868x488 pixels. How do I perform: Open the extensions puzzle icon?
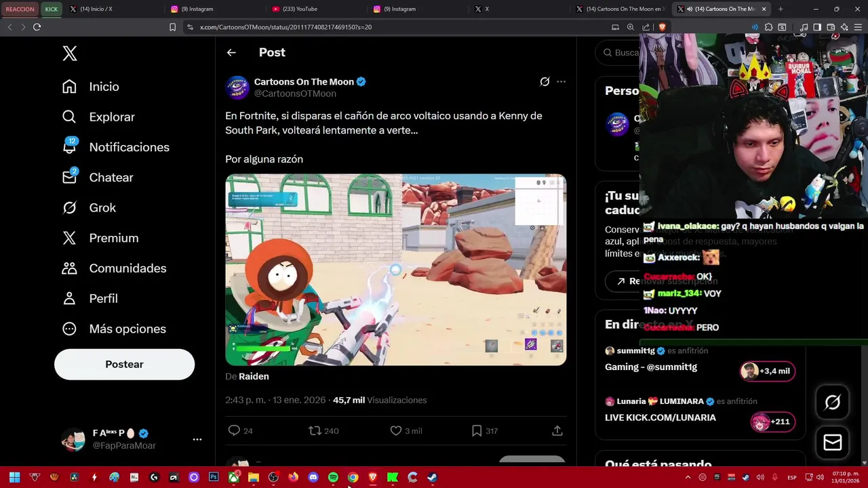768,27
